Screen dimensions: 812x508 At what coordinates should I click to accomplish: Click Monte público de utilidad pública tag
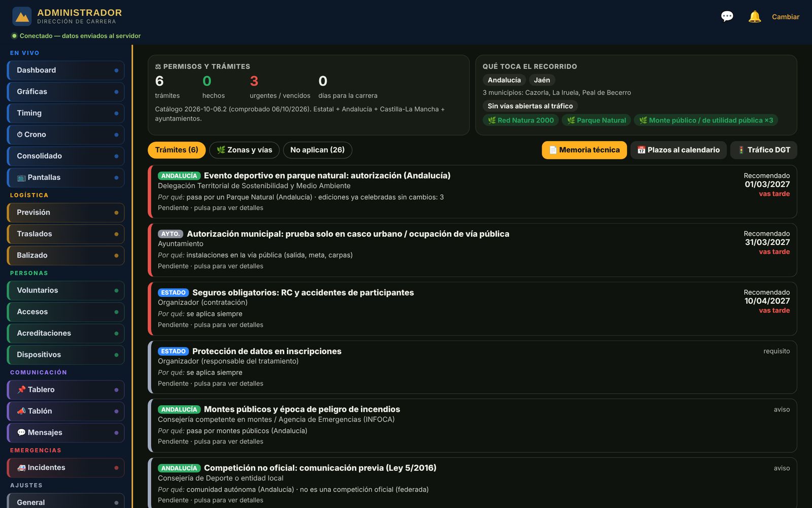pos(706,120)
